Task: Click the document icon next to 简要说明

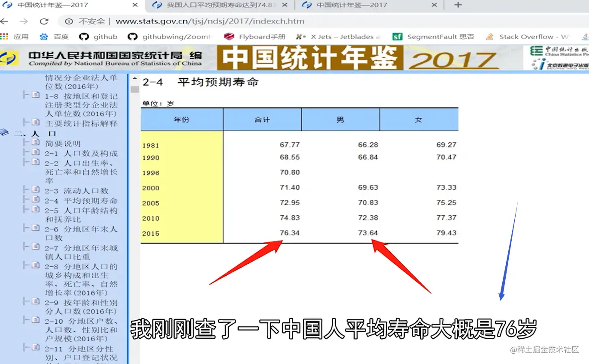Action: 36,142
